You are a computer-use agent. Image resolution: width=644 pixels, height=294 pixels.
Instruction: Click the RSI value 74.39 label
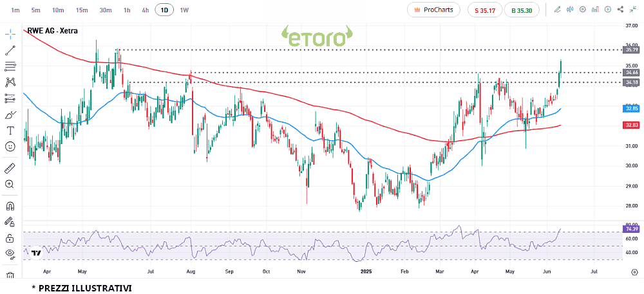[630, 229]
